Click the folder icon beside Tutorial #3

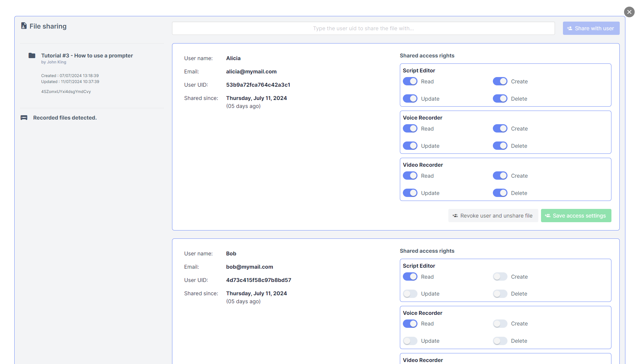tap(32, 55)
